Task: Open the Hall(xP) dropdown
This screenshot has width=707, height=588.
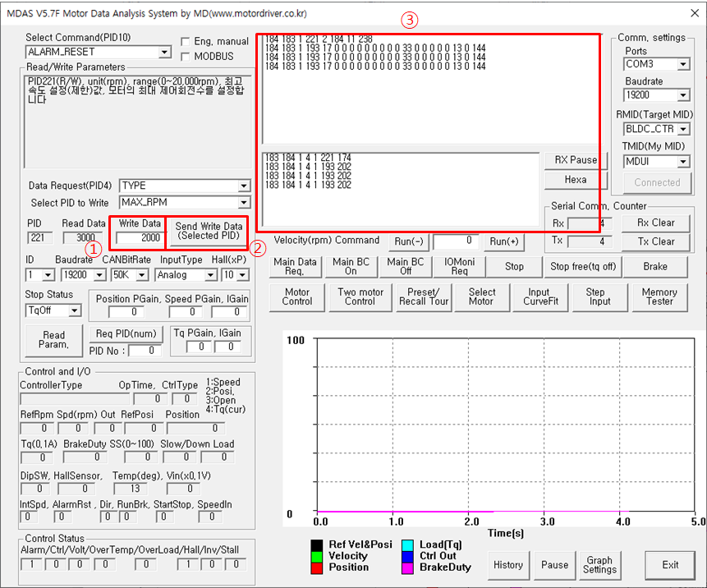Action: click(x=242, y=274)
